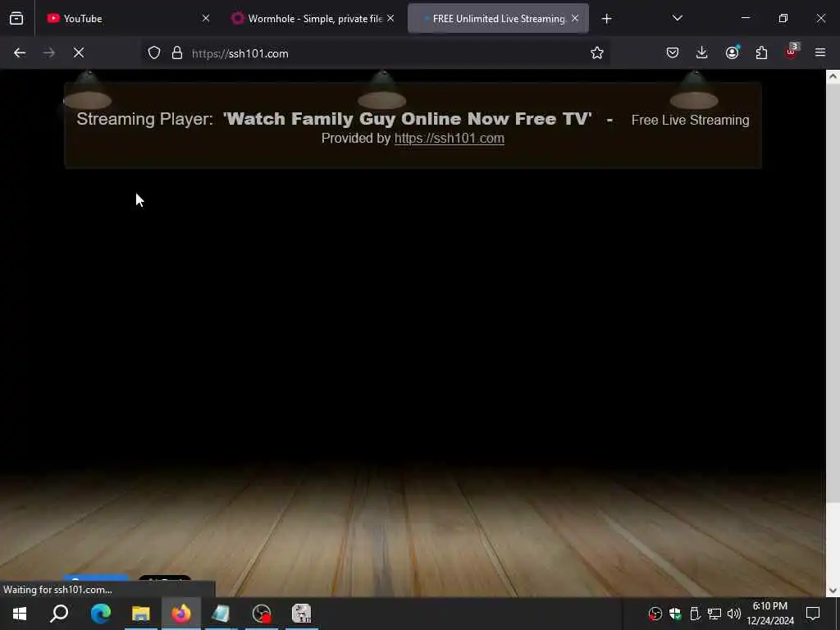Open the Extensions panel
The width and height of the screenshot is (840, 630).
click(761, 53)
